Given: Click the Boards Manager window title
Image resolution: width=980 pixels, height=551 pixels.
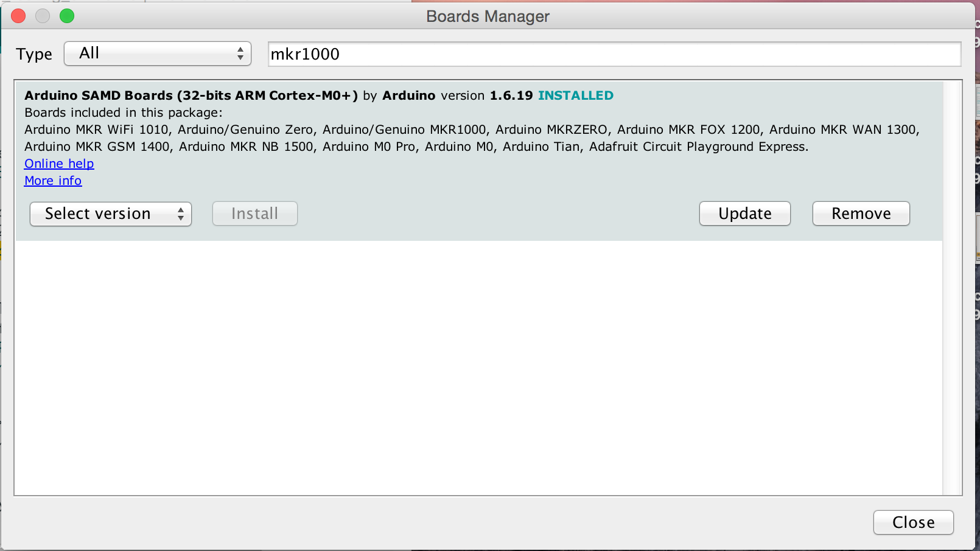Looking at the screenshot, I should pyautogui.click(x=488, y=16).
